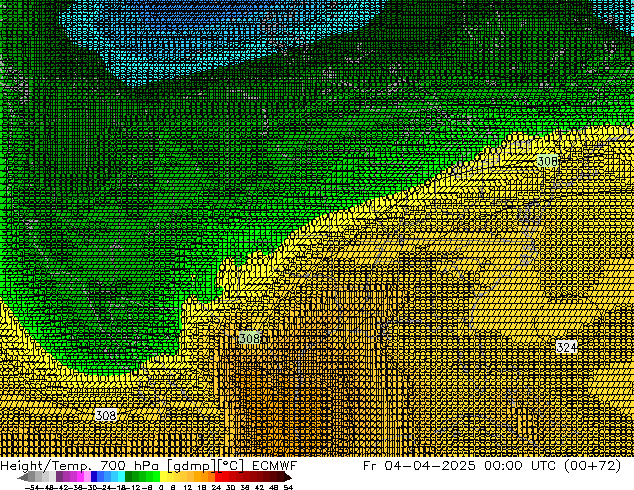The width and height of the screenshot is (634, 490).
Task: Pick the cyan legend swatch near -18
Action: point(121,477)
